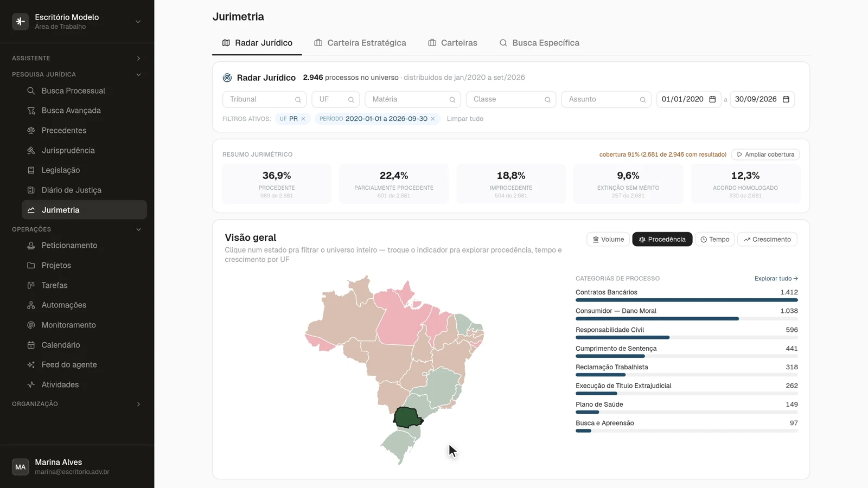Image resolution: width=868 pixels, height=488 pixels.
Task: Remove the UF PR active filter
Action: 303,119
